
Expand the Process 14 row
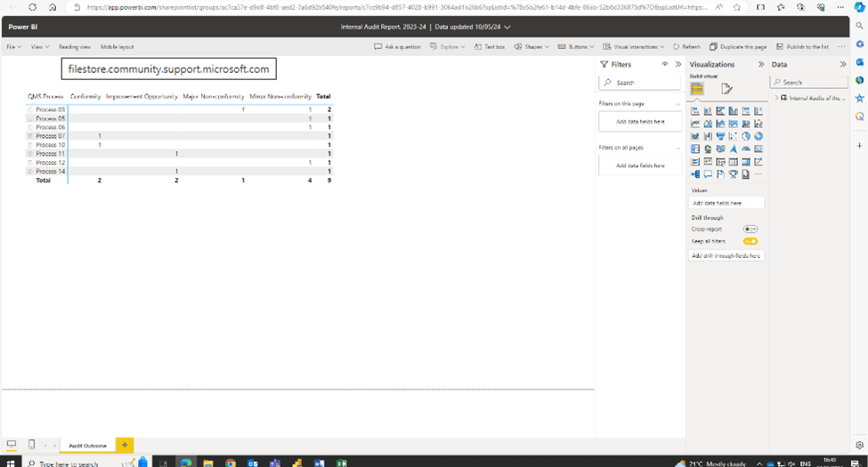[30, 172]
